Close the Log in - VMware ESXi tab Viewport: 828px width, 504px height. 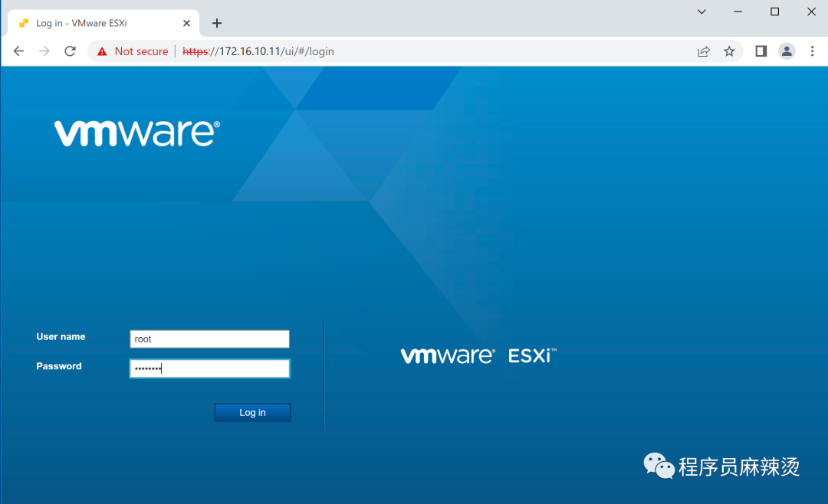186,23
